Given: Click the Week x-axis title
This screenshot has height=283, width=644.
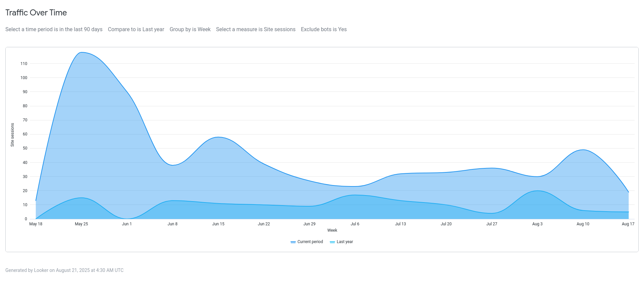Looking at the screenshot, I should tap(332, 230).
